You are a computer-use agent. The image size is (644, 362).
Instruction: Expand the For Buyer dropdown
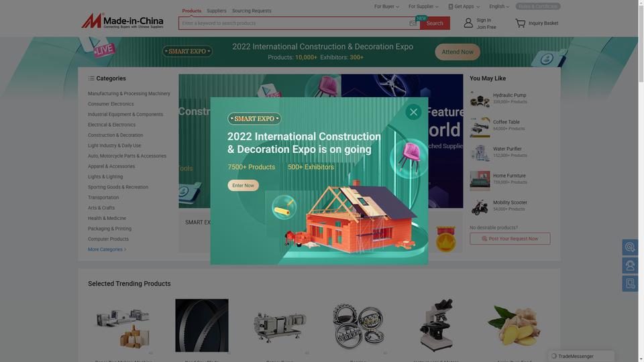[386, 7]
